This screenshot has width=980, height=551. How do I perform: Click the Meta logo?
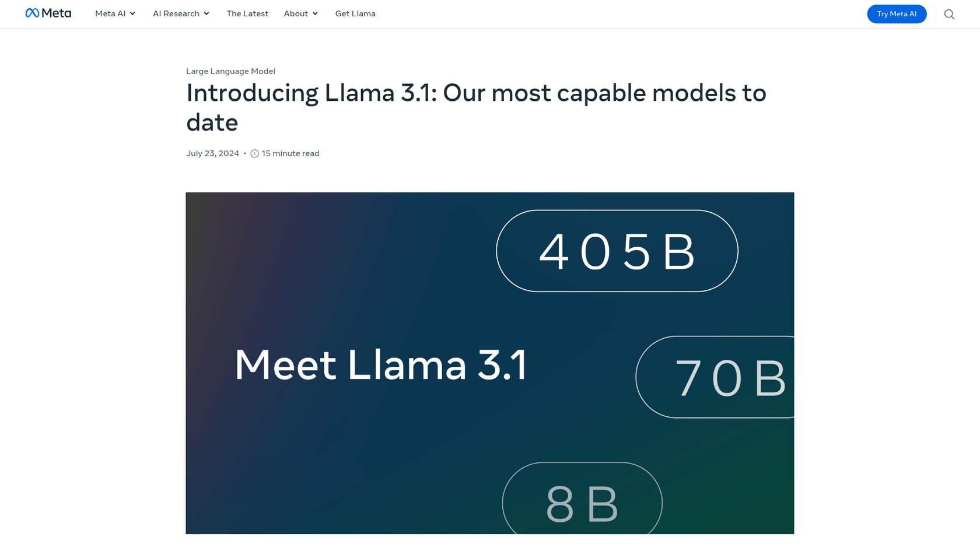click(x=48, y=13)
